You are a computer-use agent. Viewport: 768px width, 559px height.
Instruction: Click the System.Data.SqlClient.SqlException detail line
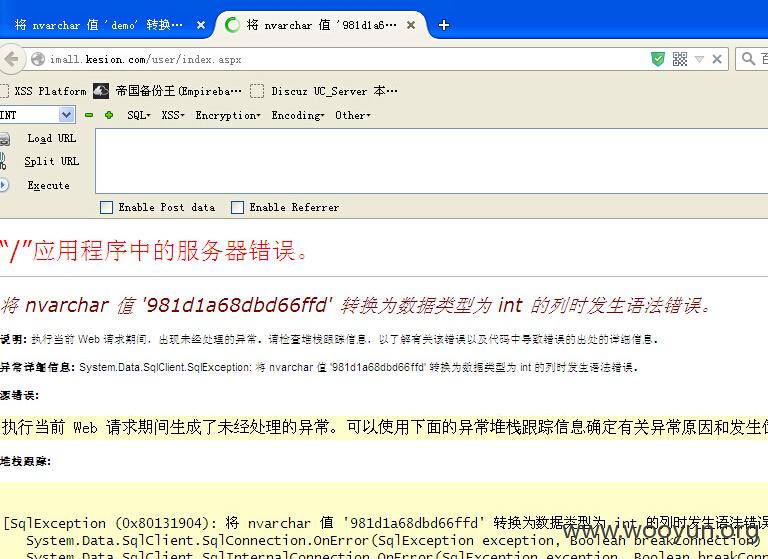318,367
